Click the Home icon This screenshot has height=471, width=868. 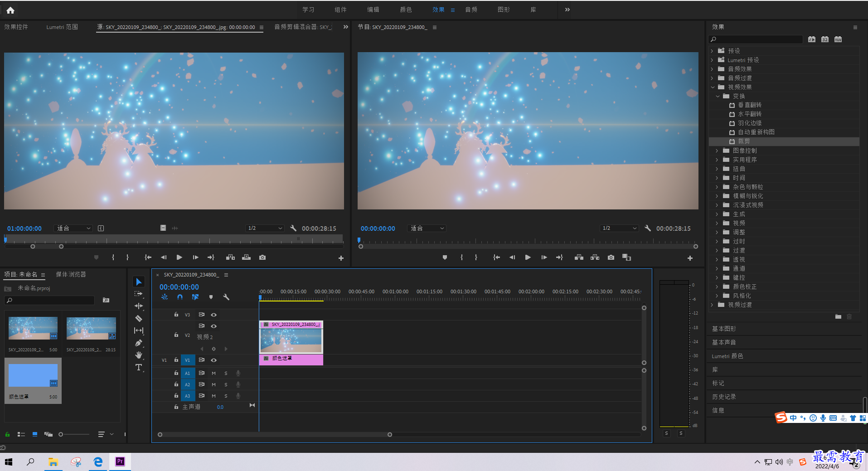pos(10,10)
